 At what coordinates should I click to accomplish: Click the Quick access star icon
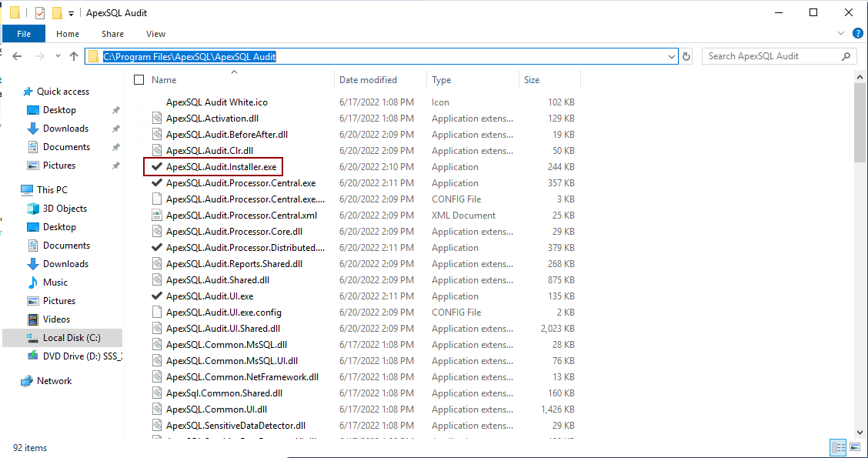[27, 92]
